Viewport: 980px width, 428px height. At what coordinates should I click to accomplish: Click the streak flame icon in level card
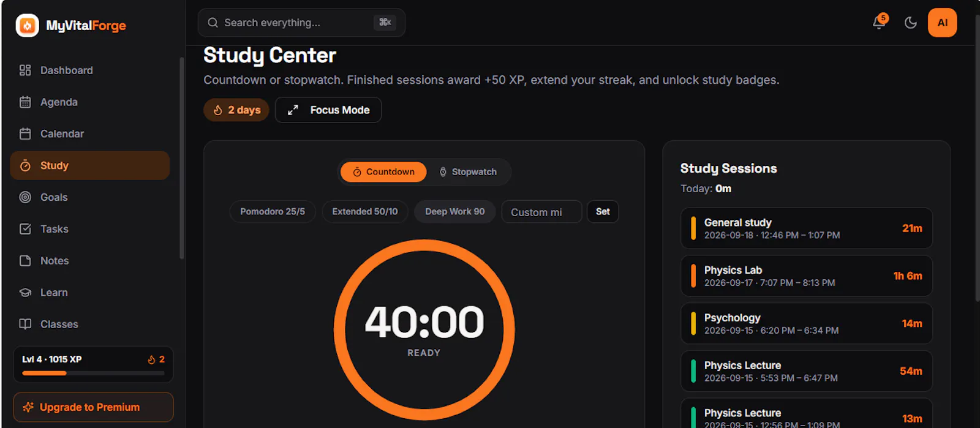151,360
